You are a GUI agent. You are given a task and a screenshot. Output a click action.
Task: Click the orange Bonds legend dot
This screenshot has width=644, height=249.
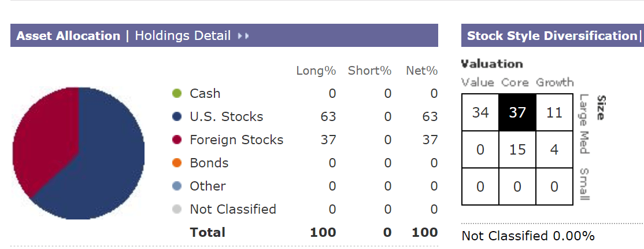(x=176, y=163)
